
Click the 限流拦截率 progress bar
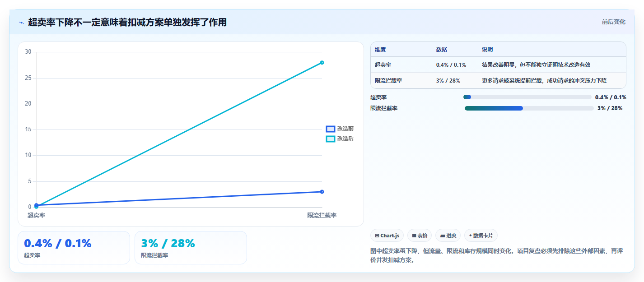pos(529,108)
